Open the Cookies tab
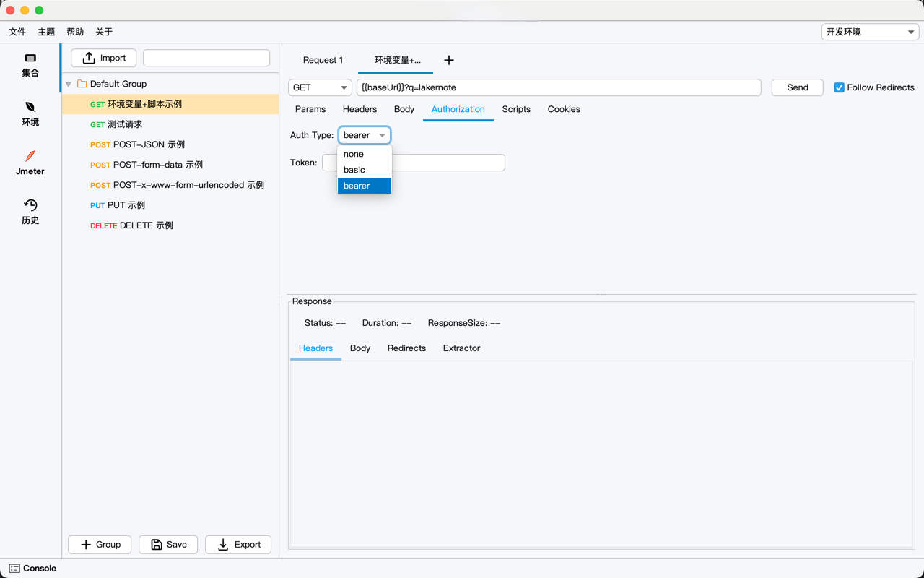The image size is (924, 578). pos(564,109)
